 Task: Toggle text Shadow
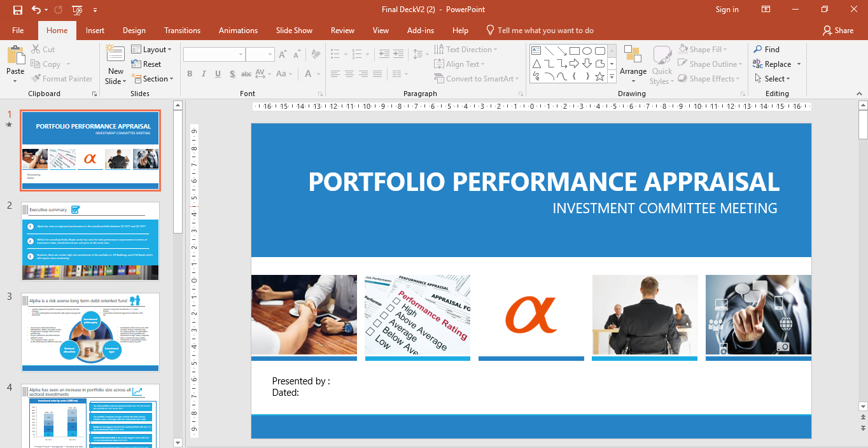click(x=232, y=74)
